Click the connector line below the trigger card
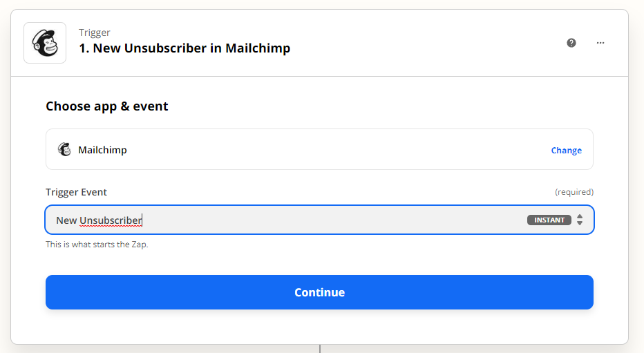 [319, 349]
